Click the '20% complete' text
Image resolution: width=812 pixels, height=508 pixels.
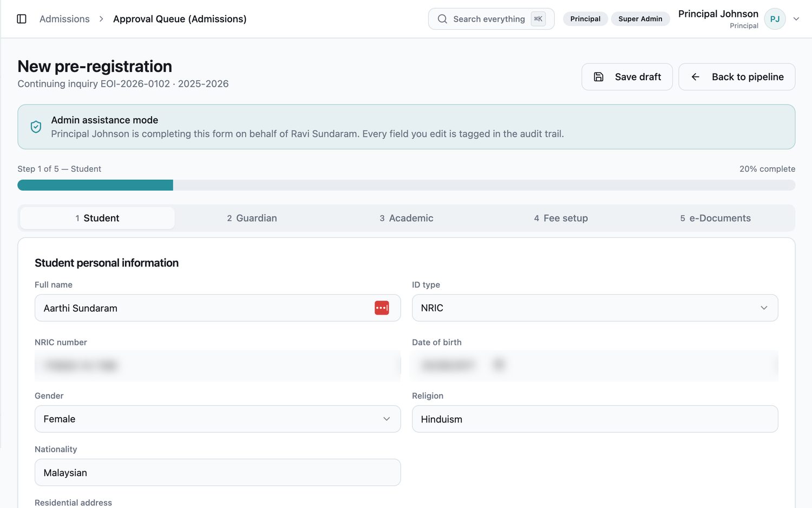(767, 169)
